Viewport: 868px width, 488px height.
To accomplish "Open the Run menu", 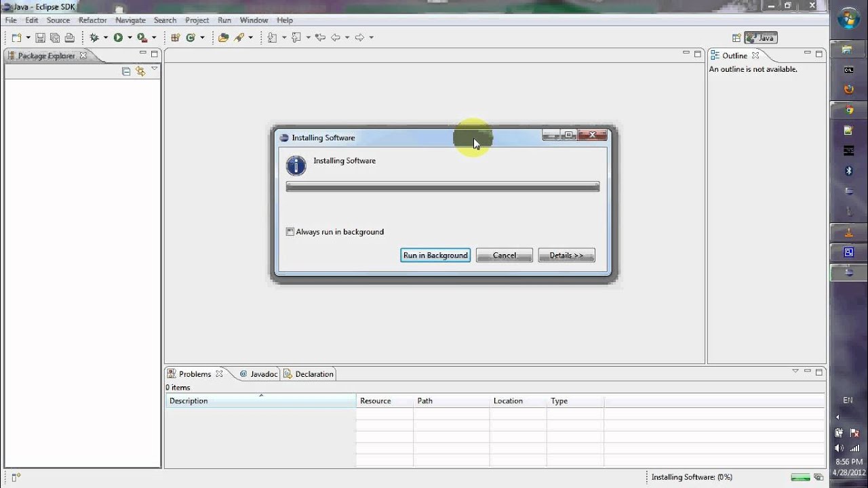I will pyautogui.click(x=224, y=20).
